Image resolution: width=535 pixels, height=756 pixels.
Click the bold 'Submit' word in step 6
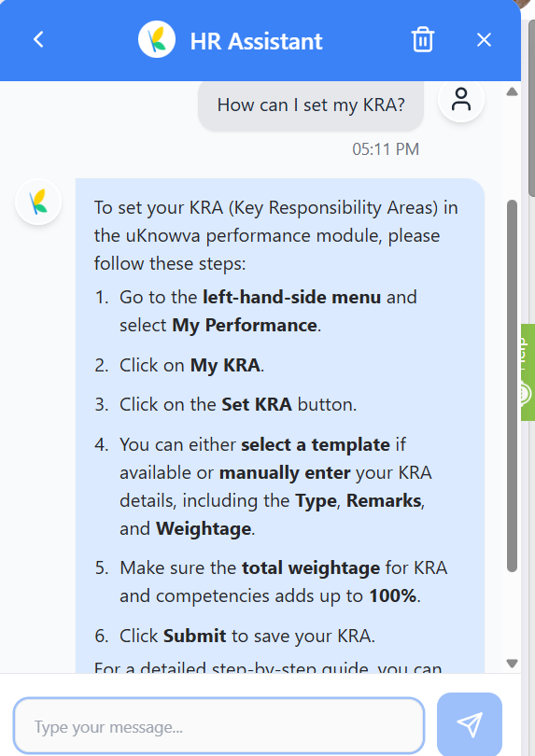point(194,636)
